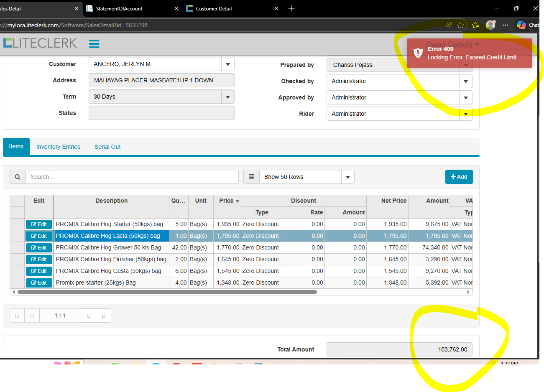Switch to Inventory Entries tab
Screen dimensions: 544x392
(x=58, y=147)
